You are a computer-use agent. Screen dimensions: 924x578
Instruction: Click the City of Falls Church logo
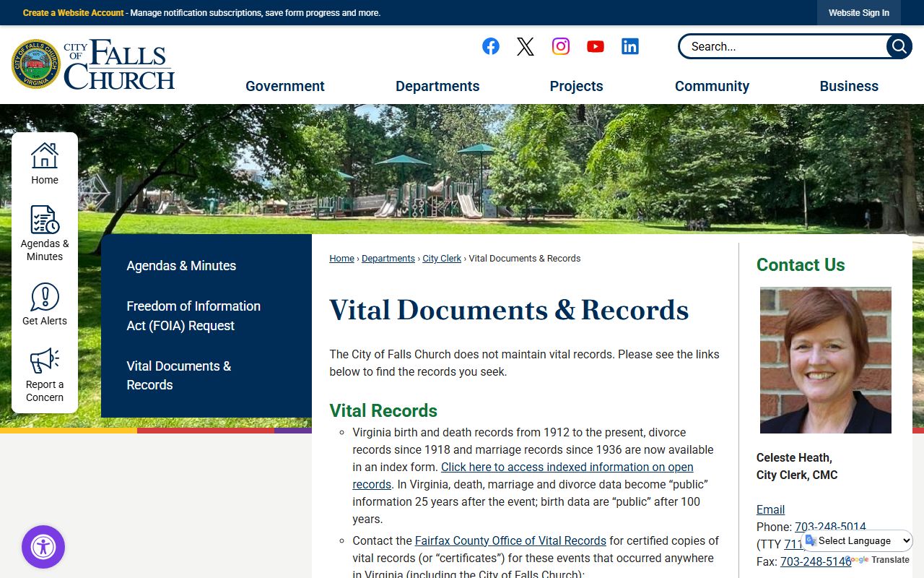coord(93,65)
